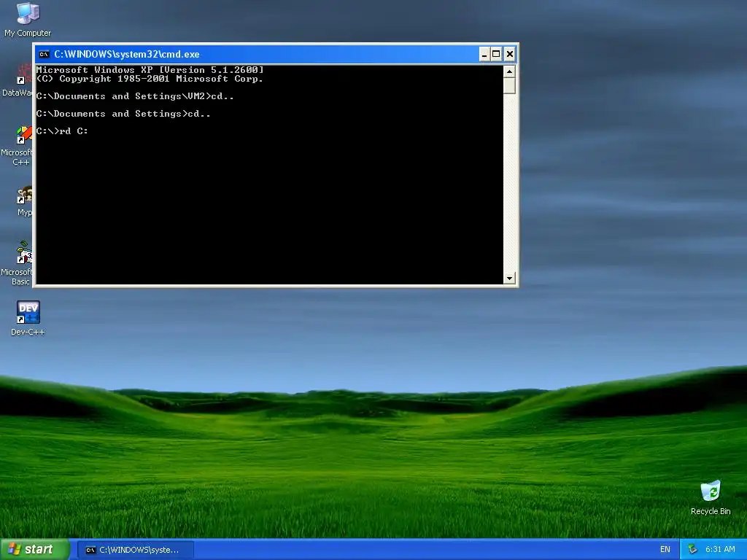The image size is (747, 560).
Task: Click the Copyright 1985-2001 Microsoft Corp. line
Action: tap(150, 79)
